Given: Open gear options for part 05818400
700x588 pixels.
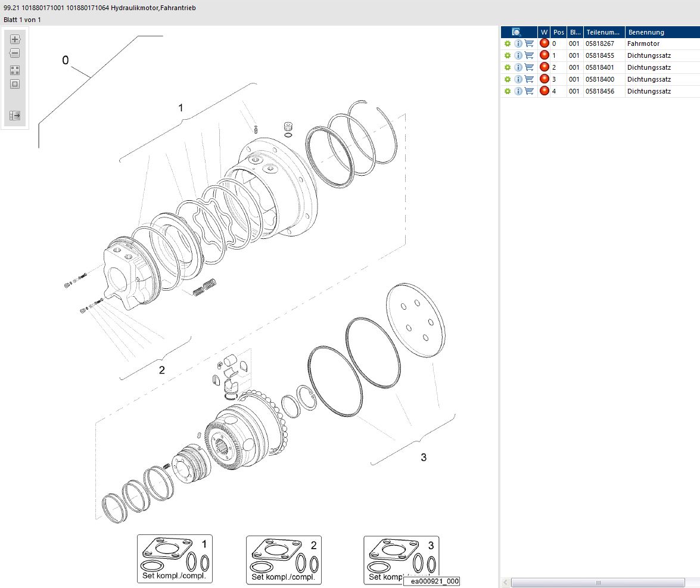Looking at the screenshot, I should (x=508, y=79).
